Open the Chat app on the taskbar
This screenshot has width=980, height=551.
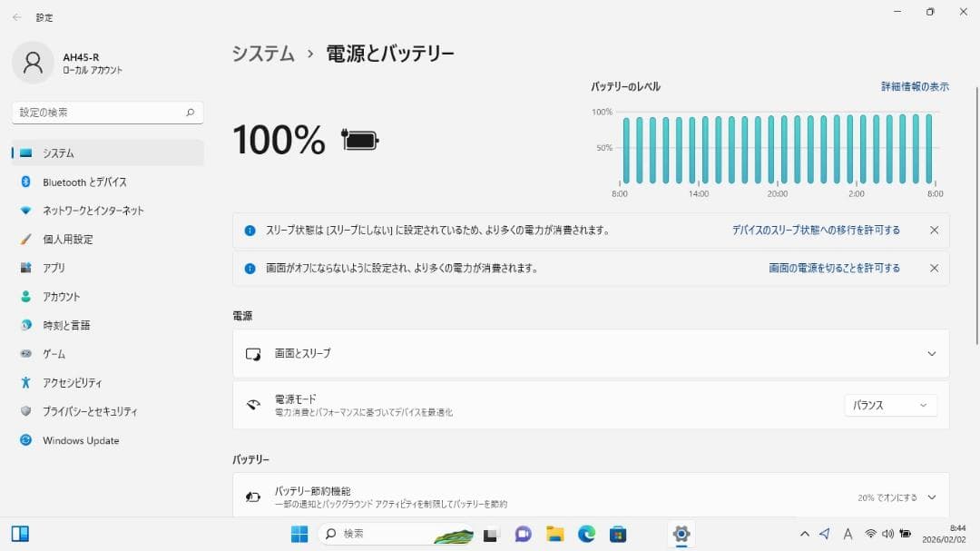(x=522, y=535)
